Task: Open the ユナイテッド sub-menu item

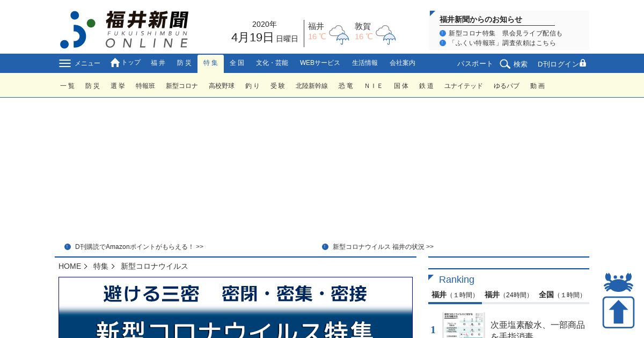Action: click(x=464, y=86)
